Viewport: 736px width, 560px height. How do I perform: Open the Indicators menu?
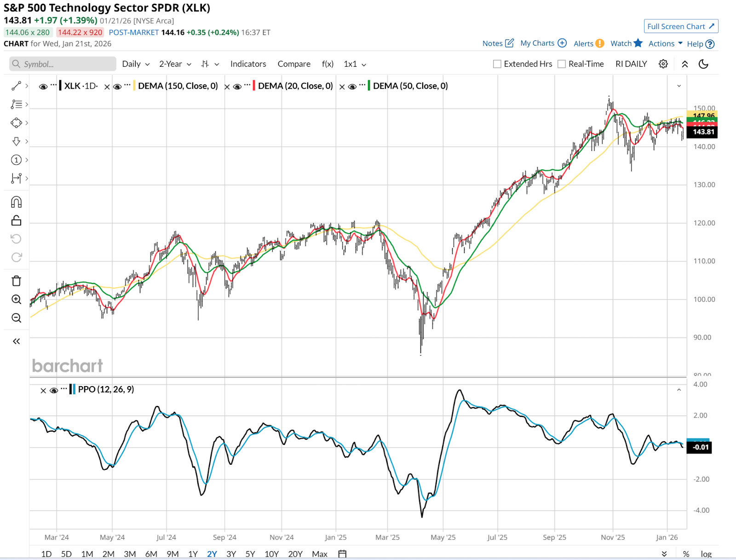[248, 64]
